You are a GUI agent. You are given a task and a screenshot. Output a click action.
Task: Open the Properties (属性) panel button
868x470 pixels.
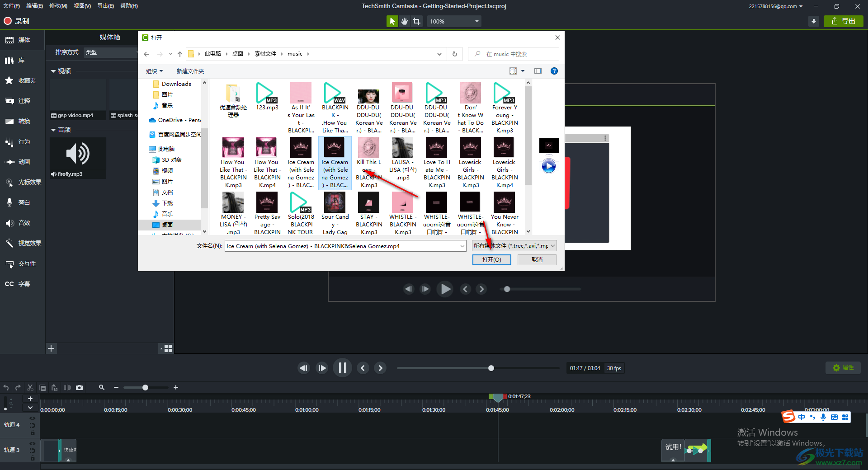tap(843, 368)
